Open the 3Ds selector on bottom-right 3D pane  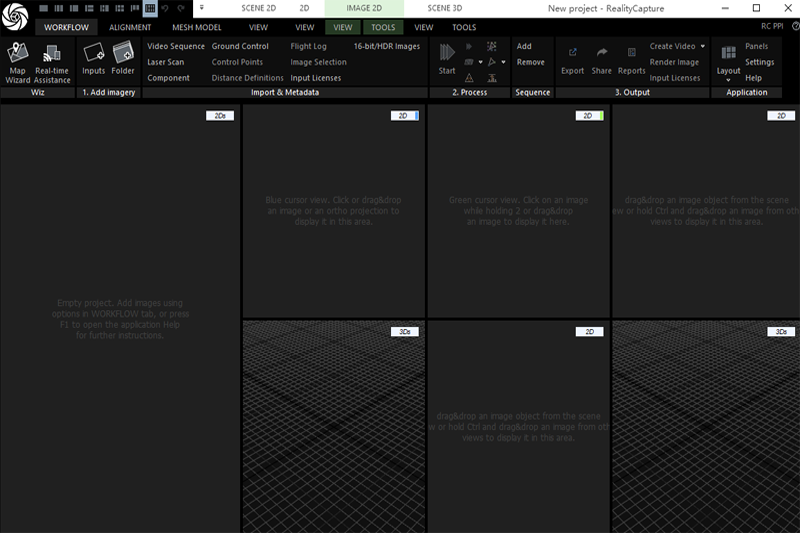coord(781,332)
